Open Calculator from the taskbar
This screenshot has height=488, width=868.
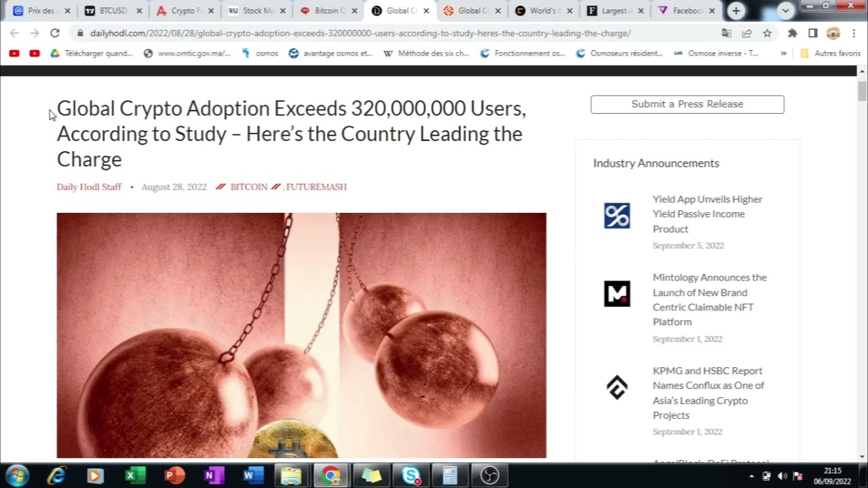point(450,476)
